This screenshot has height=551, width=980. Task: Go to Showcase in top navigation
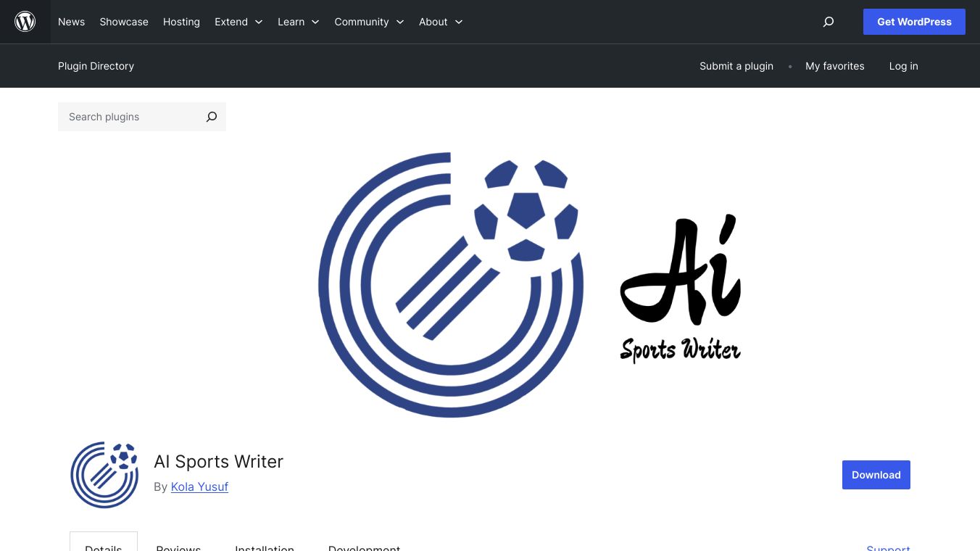click(124, 22)
